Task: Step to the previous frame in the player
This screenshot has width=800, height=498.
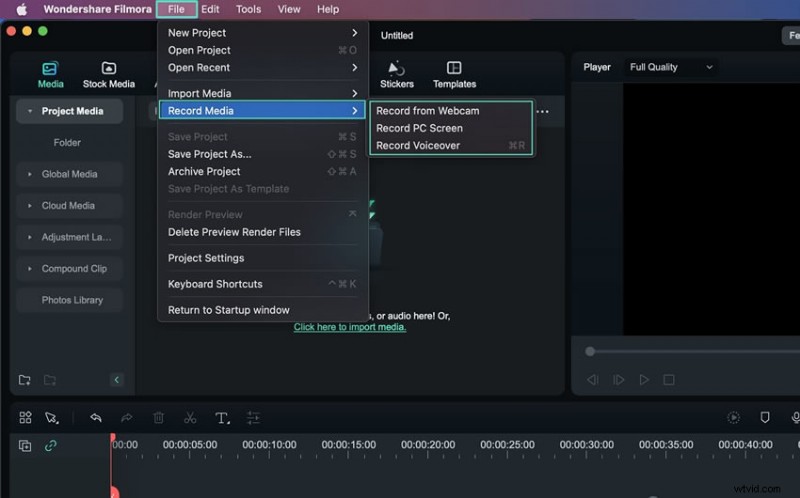Action: pos(592,380)
